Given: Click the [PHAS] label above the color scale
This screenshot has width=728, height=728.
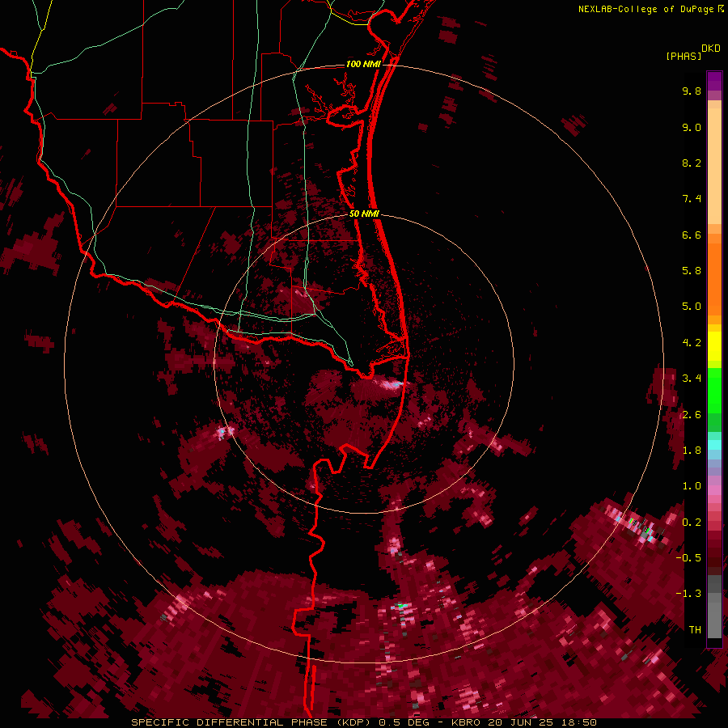Looking at the screenshot, I should pyautogui.click(x=684, y=56).
